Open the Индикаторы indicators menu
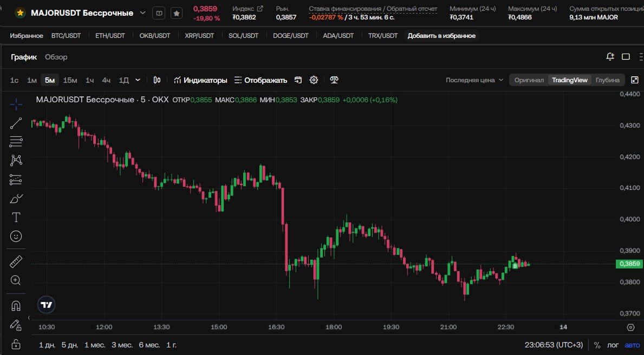 click(200, 80)
